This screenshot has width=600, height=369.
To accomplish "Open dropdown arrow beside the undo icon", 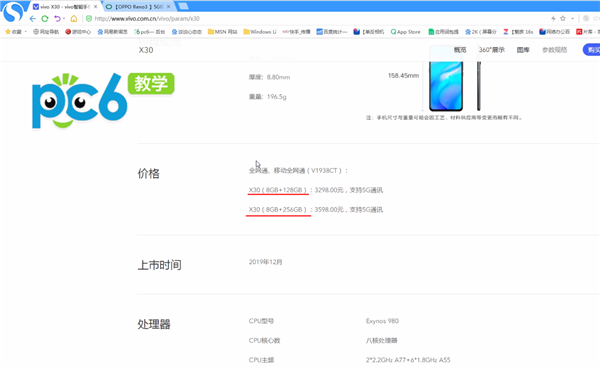I will pos(64,18).
